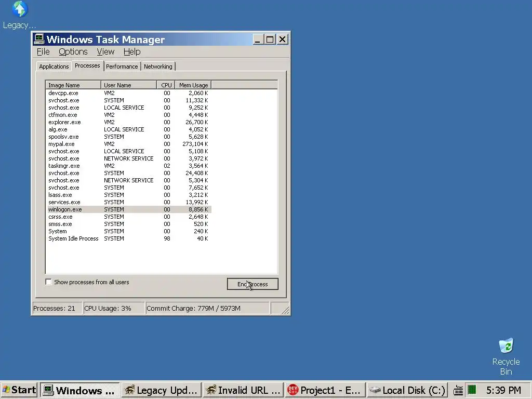Select the System Idle Process row
532x399 pixels.
(129, 238)
